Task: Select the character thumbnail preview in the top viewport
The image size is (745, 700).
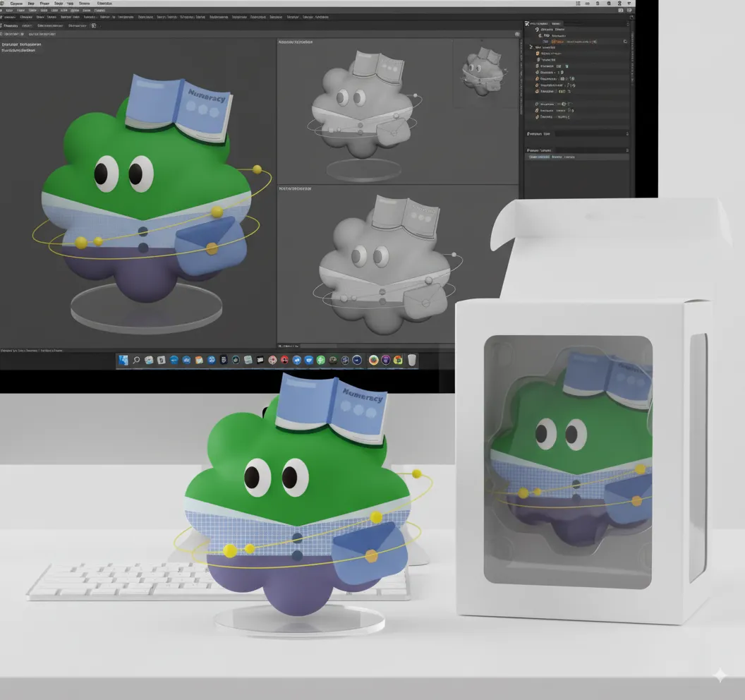Action: tap(483, 71)
